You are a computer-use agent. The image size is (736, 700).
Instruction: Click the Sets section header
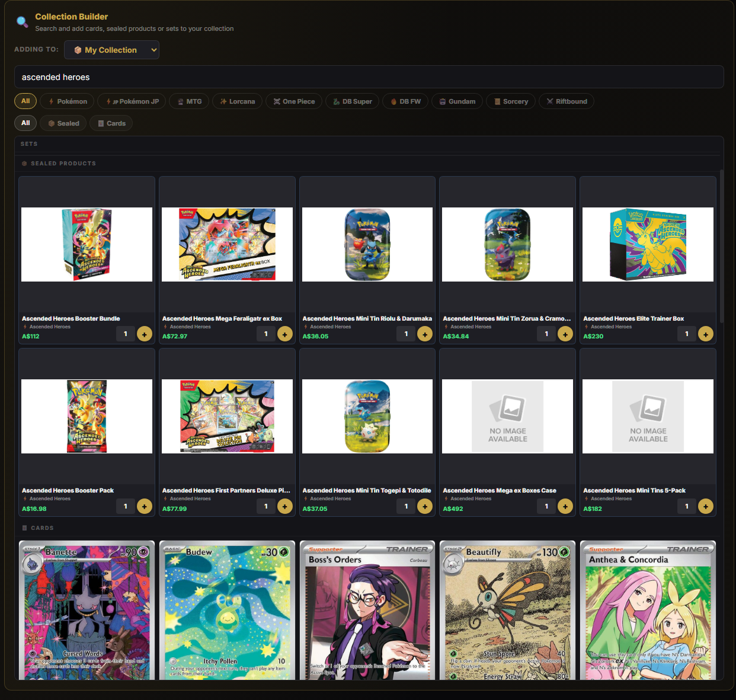pyautogui.click(x=29, y=144)
